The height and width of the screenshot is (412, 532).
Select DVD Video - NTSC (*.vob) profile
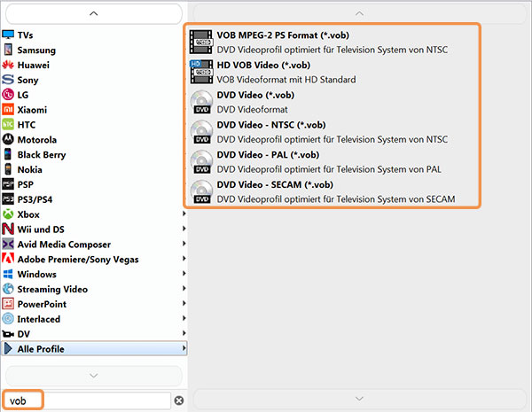271,125
